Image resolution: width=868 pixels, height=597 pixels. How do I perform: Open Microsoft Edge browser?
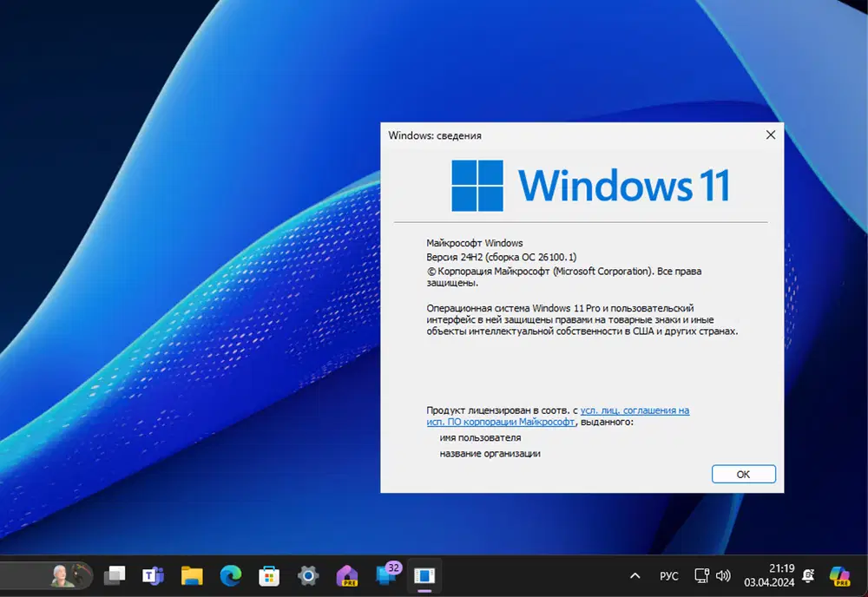click(230, 575)
